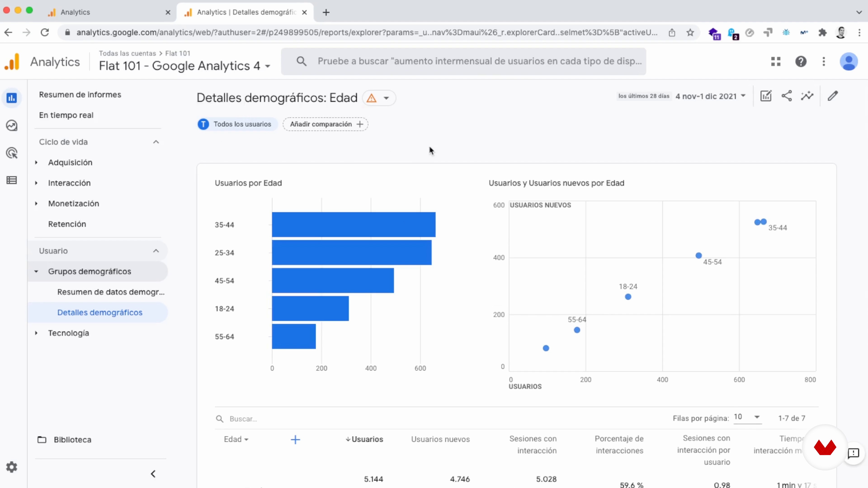The width and height of the screenshot is (868, 488).
Task: Open the Biblioteca link
Action: 72,439
